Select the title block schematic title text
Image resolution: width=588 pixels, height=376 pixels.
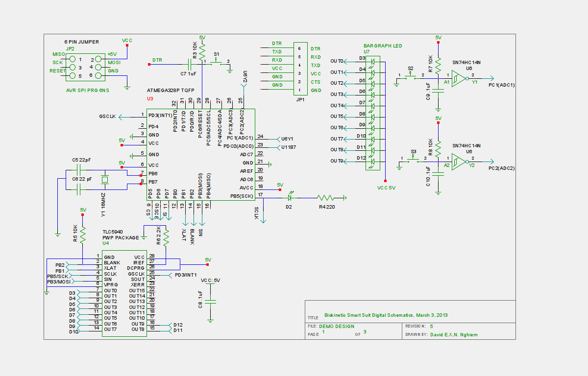coord(386,315)
